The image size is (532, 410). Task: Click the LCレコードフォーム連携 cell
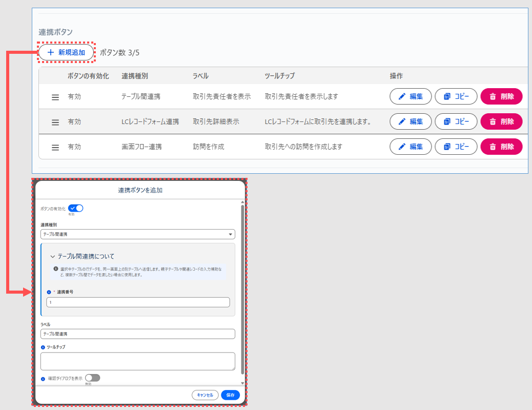[150, 121]
